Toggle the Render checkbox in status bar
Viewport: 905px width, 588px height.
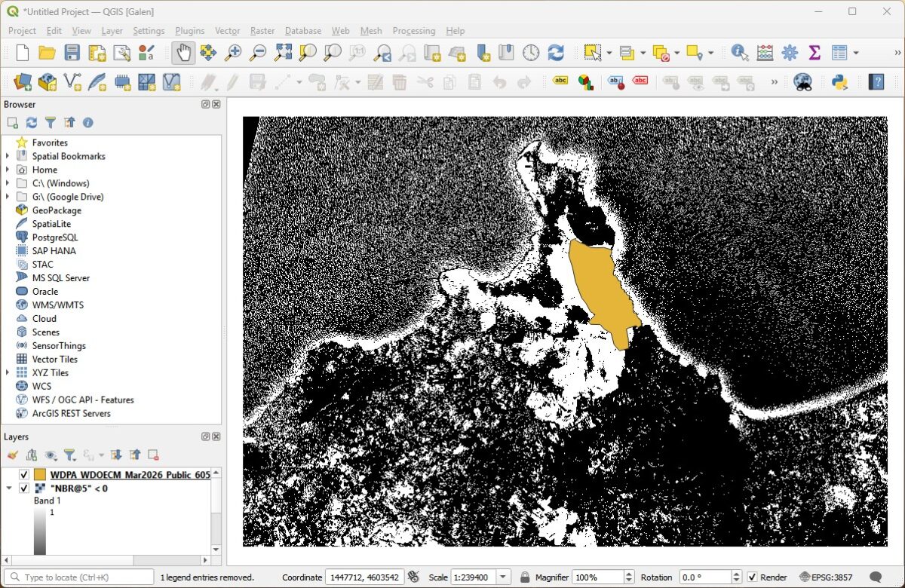752,577
